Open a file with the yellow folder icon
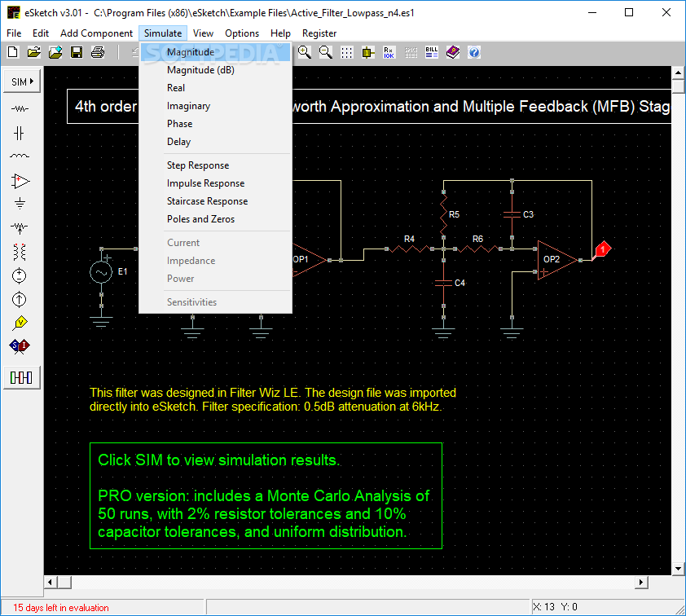This screenshot has width=686, height=616. point(34,52)
